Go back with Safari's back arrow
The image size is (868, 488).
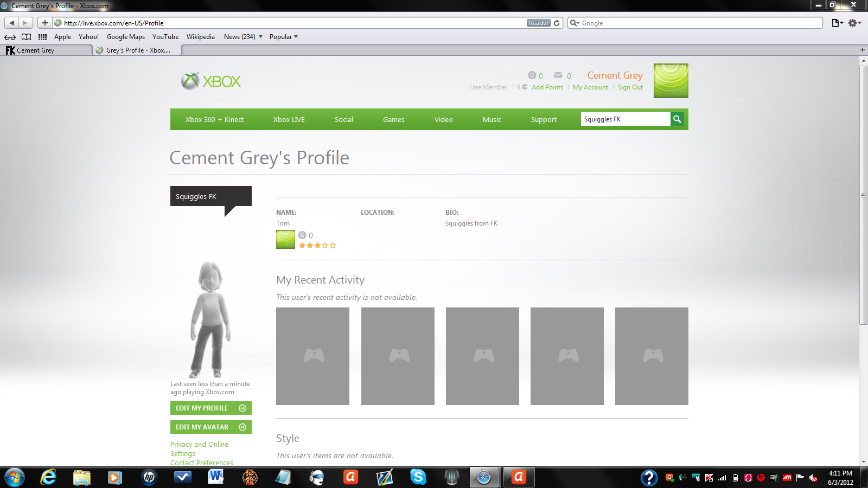click(x=12, y=23)
